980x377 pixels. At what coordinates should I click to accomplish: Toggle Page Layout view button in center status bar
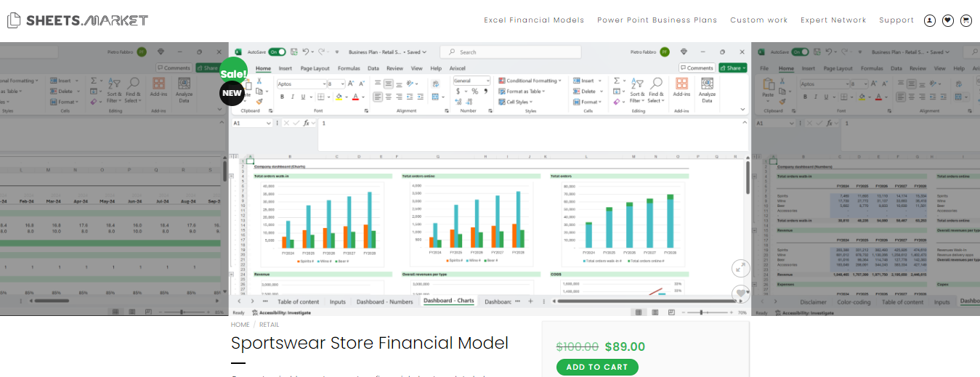point(655,312)
